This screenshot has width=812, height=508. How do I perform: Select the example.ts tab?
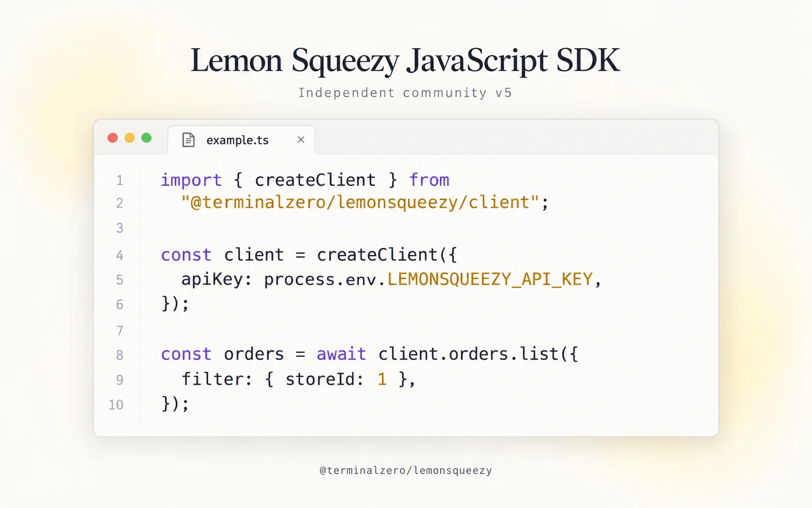click(x=241, y=140)
